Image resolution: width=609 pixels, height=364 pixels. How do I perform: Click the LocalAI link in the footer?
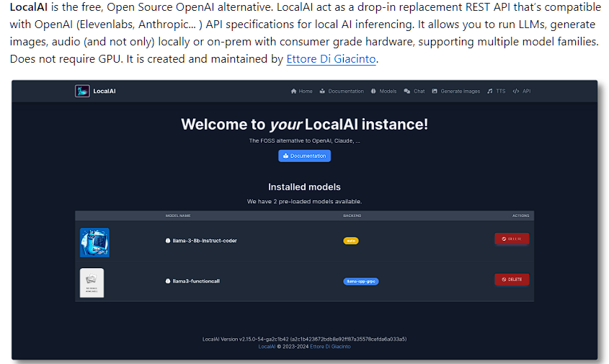267,347
